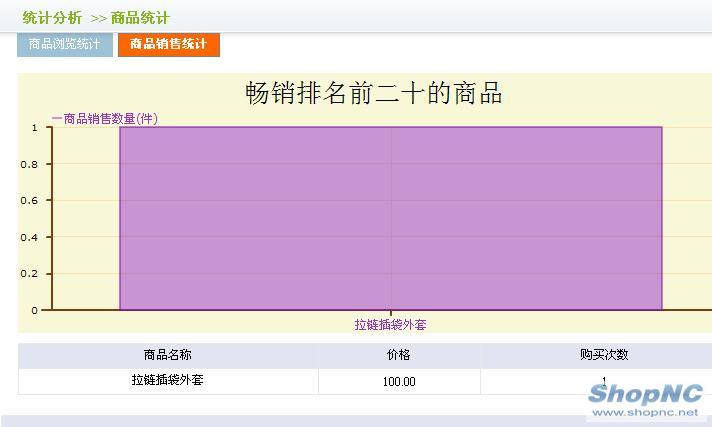Image resolution: width=712 pixels, height=427 pixels.
Task: Click the 统计分析 breadcrumb link
Action: [52, 18]
